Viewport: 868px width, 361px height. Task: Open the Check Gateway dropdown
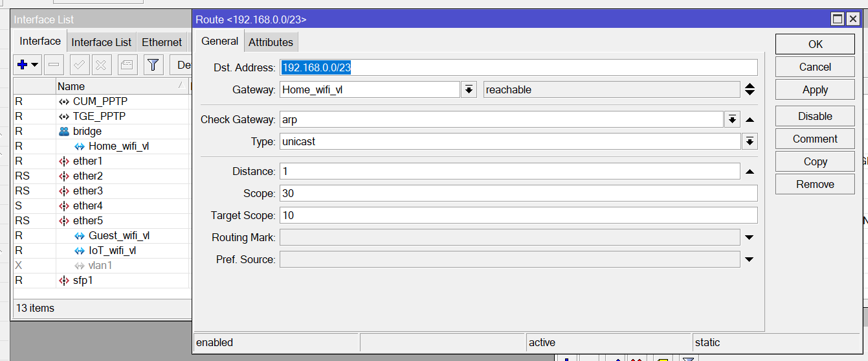[732, 119]
